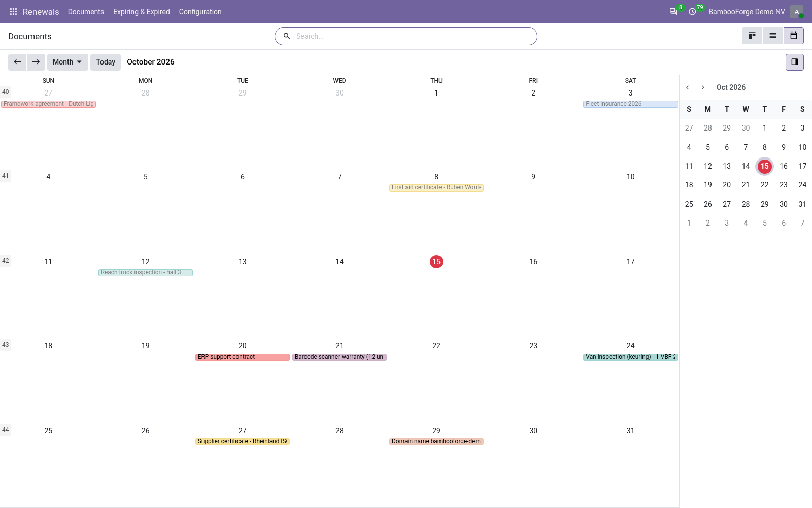Open the Van inspection (keuring) event
The height and width of the screenshot is (508, 812).
point(630,357)
